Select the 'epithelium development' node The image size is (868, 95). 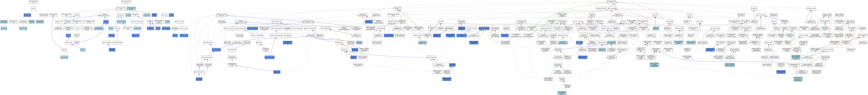310,29
